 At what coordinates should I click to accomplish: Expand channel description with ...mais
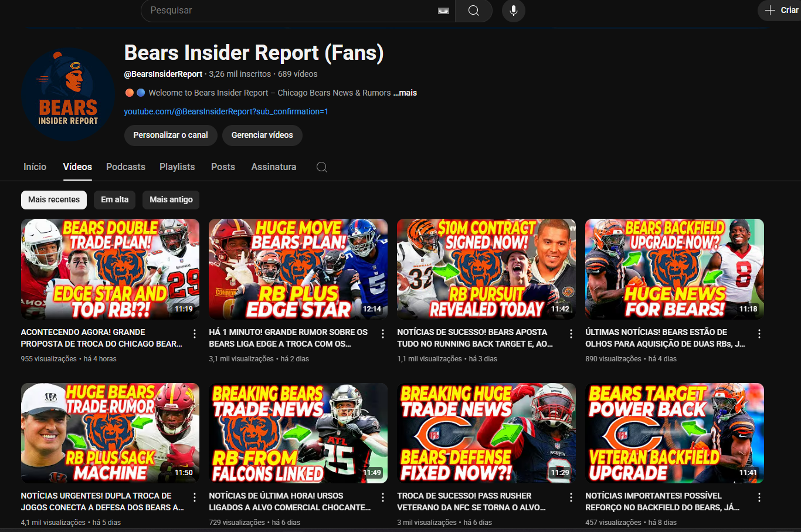pos(405,93)
